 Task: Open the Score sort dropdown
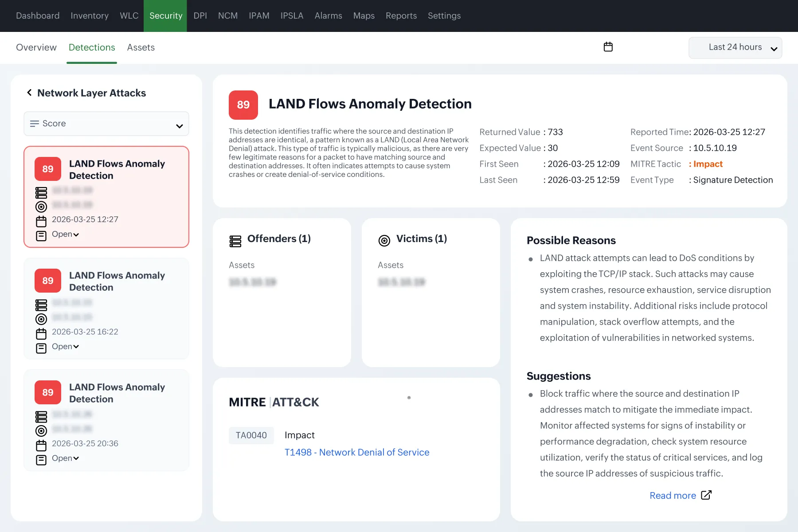(106, 124)
